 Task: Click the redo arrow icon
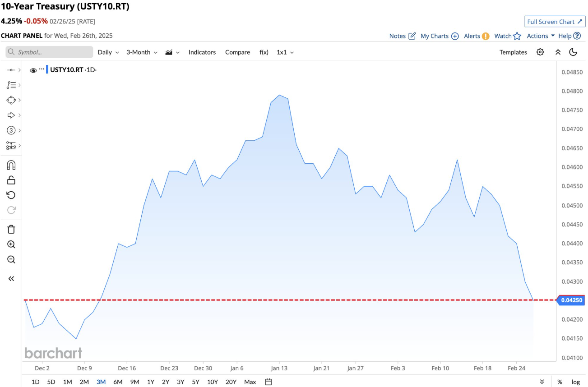11,210
